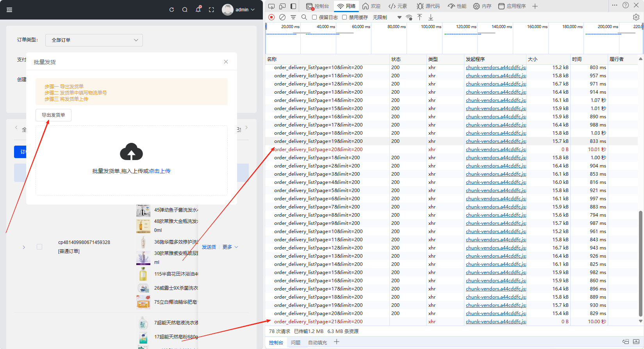The image size is (644, 349).
Task: Click left tab scroll arrow
Action: pos(16,128)
